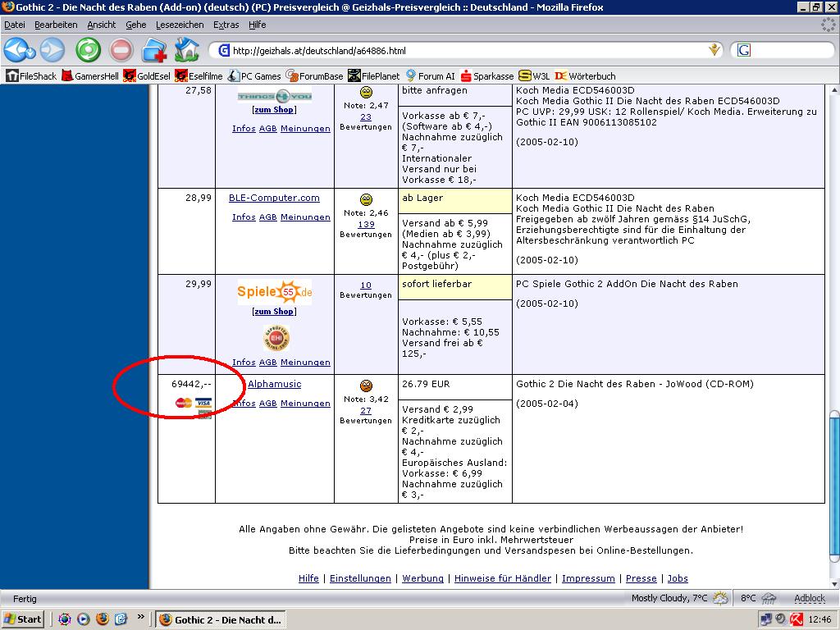840x630 pixels.
Task: Click the page scrollbar thumb
Action: tap(834, 486)
